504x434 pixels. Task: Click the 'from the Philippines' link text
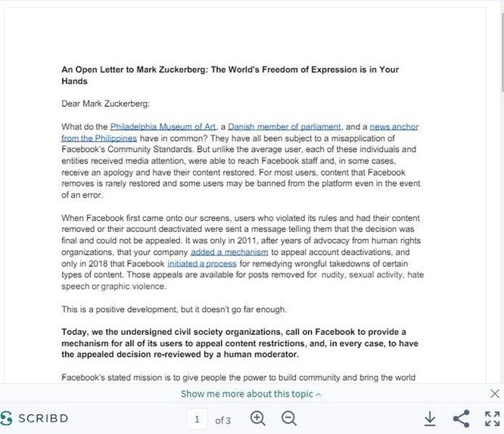(x=99, y=138)
